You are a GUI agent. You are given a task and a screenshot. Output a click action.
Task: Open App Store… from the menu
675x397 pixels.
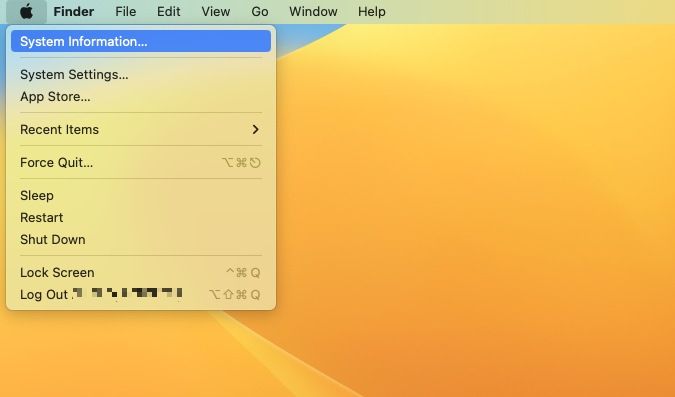tap(141, 96)
